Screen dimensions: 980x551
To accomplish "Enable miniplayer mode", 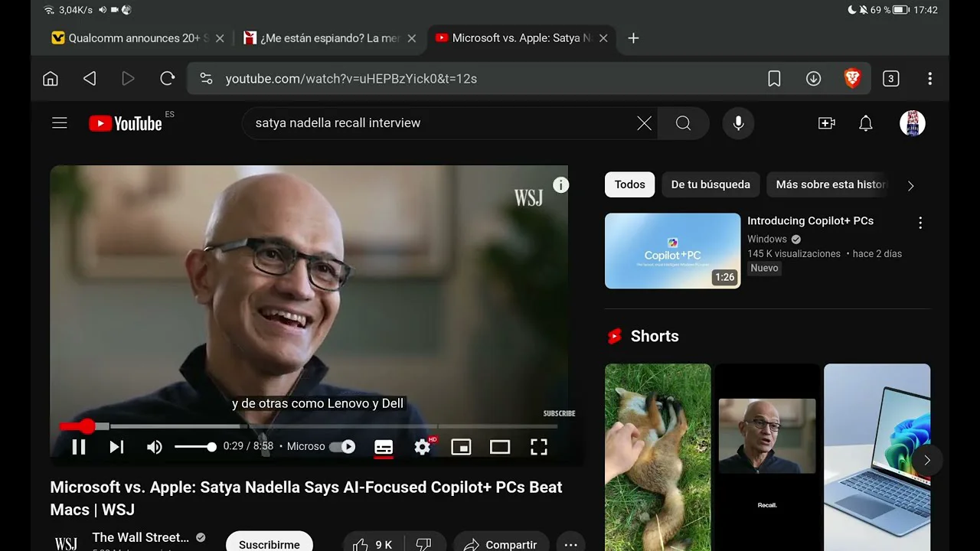I will point(461,447).
